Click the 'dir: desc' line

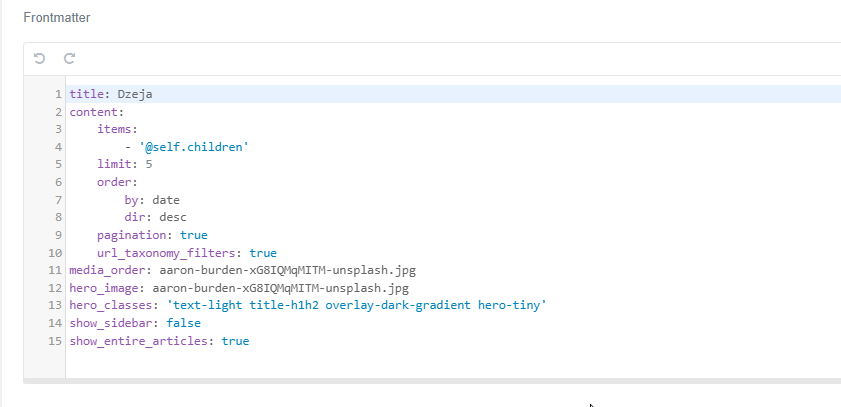(x=156, y=217)
